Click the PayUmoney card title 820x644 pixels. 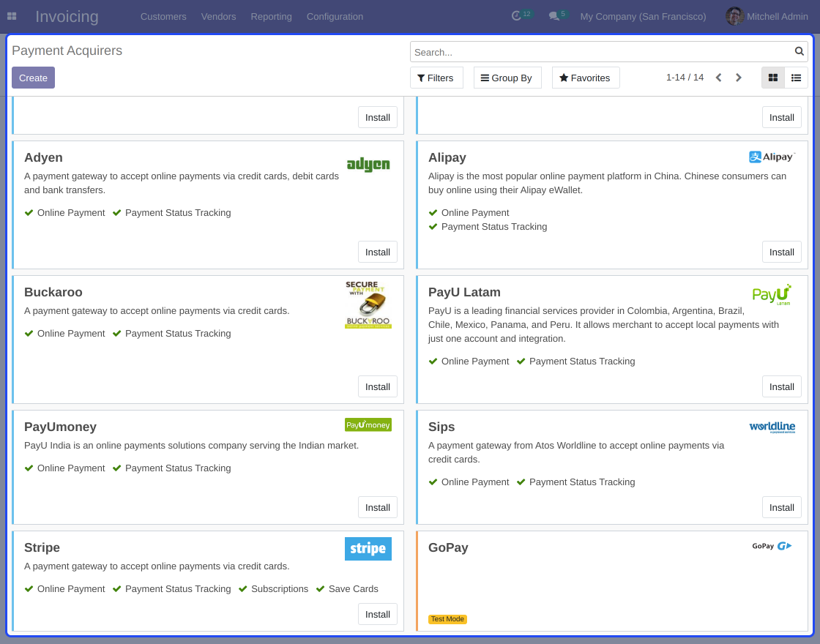(60, 427)
